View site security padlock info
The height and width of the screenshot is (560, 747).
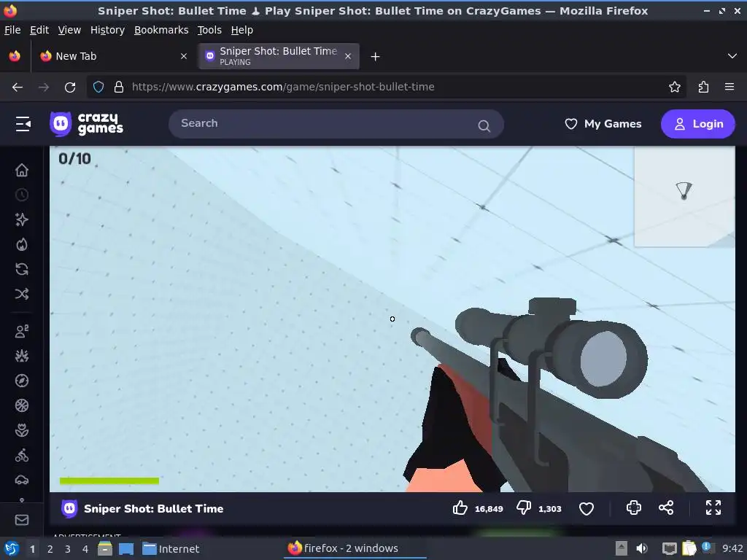(x=119, y=87)
